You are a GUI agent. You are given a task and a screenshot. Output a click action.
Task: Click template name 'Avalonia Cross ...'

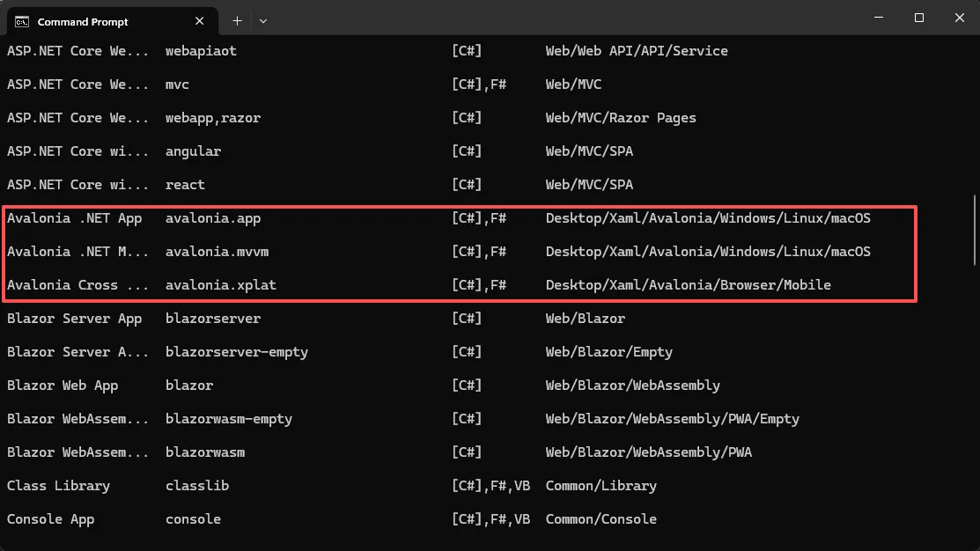[x=78, y=285]
